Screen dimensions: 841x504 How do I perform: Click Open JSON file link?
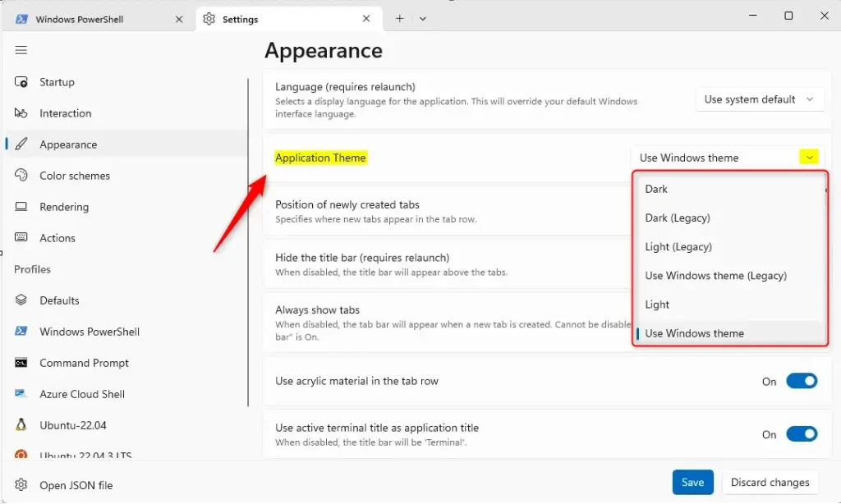coord(126,484)
